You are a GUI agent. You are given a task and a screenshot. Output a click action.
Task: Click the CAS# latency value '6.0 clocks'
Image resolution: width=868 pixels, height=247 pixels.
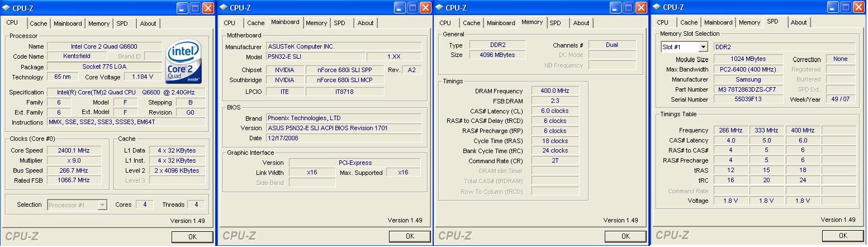coord(555,111)
